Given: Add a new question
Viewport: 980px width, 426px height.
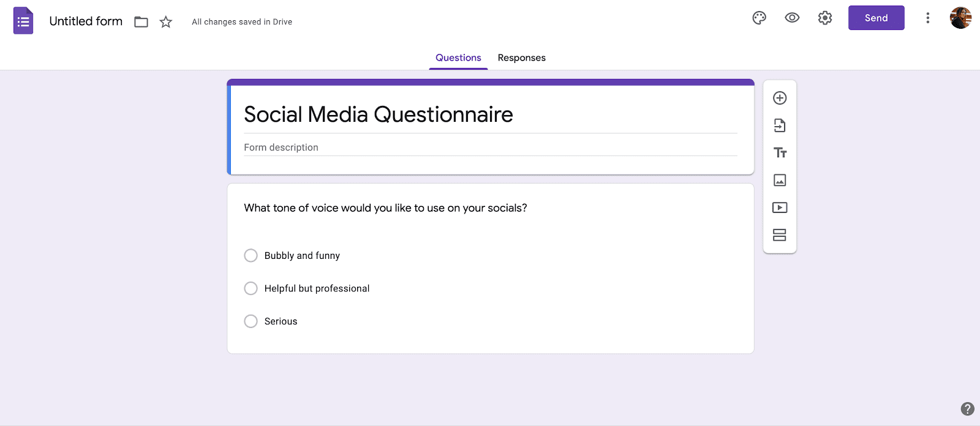Looking at the screenshot, I should 780,98.
